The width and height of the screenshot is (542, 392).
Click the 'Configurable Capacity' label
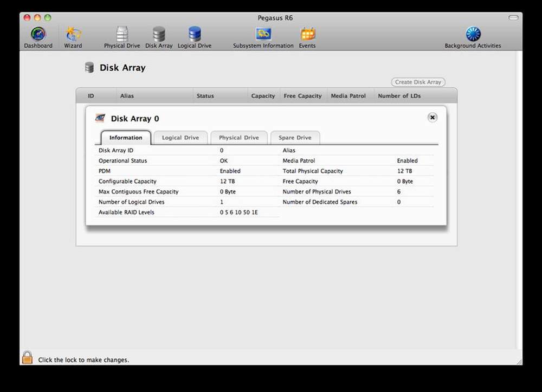click(127, 181)
